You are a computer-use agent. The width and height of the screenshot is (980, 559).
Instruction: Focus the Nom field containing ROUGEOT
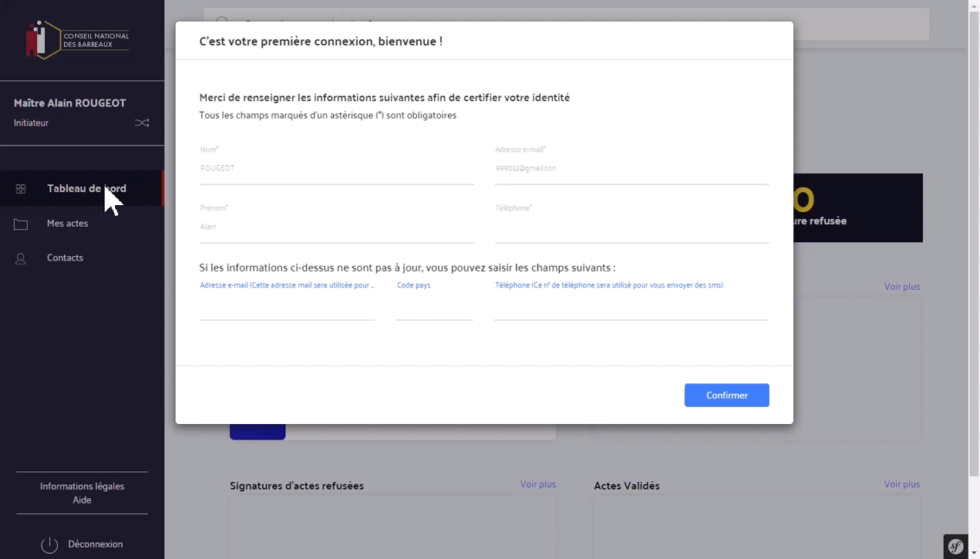tap(336, 169)
